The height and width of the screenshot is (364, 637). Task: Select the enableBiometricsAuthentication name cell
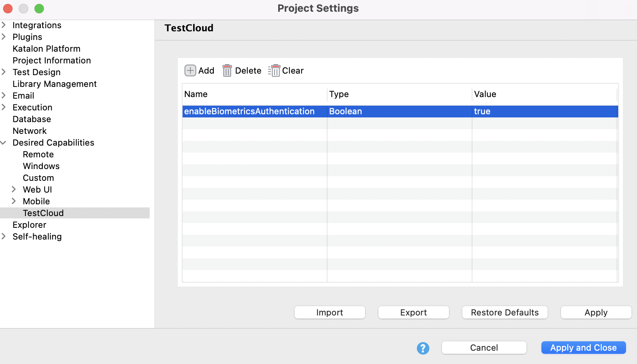(x=255, y=112)
